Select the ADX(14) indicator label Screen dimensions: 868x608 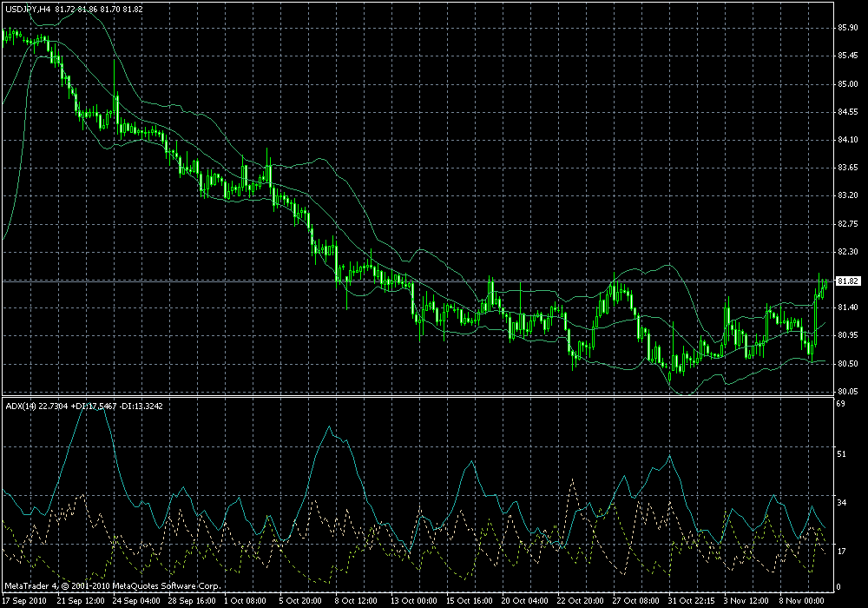[x=21, y=406]
